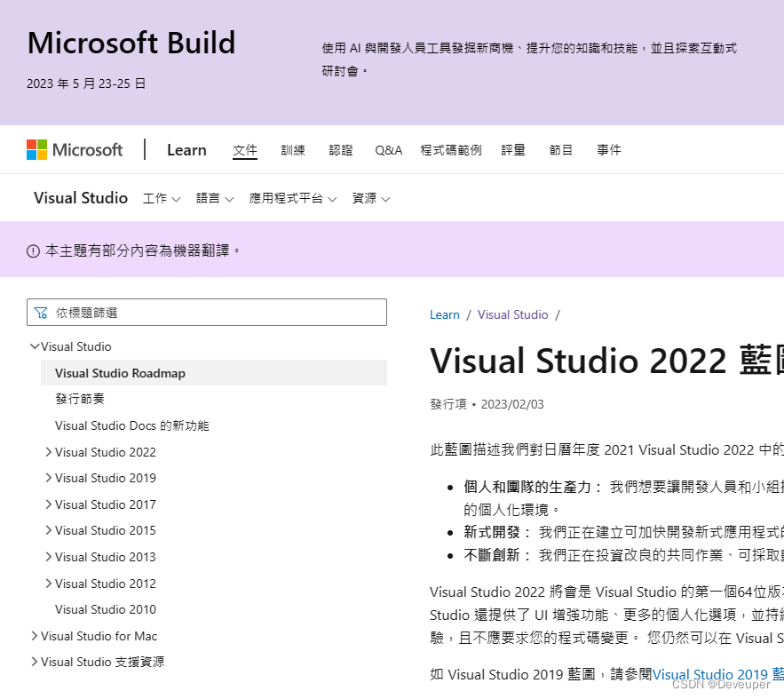Screen dimensions: 784x699
Task: Click the 不斷創新 bullet text
Action: click(x=496, y=555)
